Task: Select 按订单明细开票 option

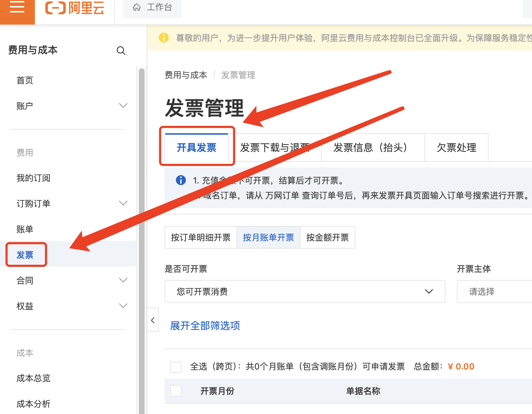Action: (x=201, y=237)
